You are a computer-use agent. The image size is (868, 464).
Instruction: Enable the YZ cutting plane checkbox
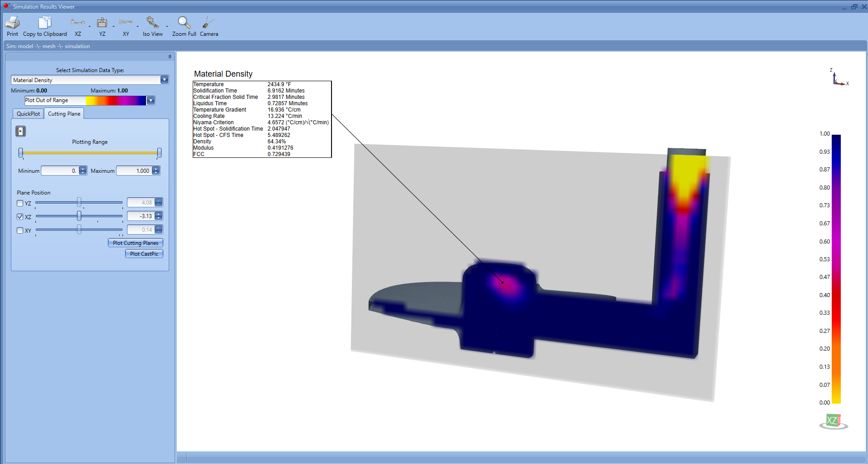(20, 203)
